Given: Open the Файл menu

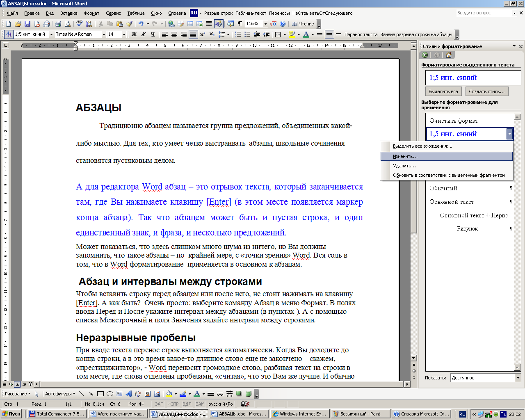Looking at the screenshot, I should click(x=12, y=13).
